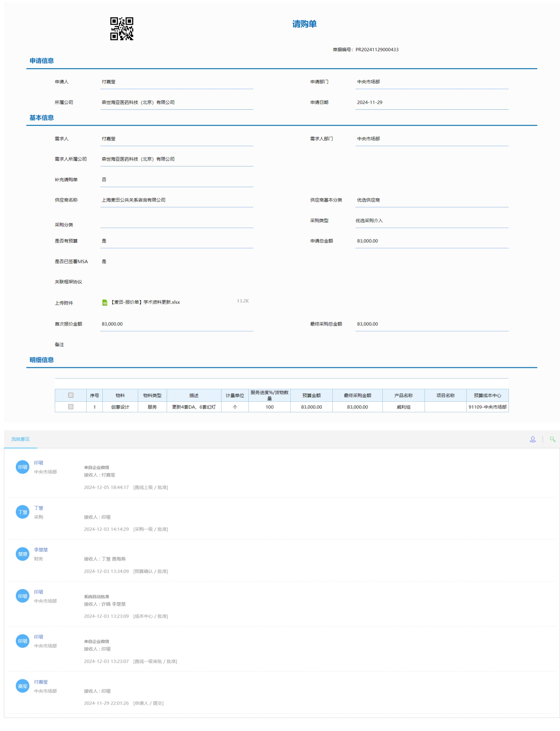The width and height of the screenshot is (560, 731).
Task: Click the 供应商名称 field
Action: (x=176, y=200)
